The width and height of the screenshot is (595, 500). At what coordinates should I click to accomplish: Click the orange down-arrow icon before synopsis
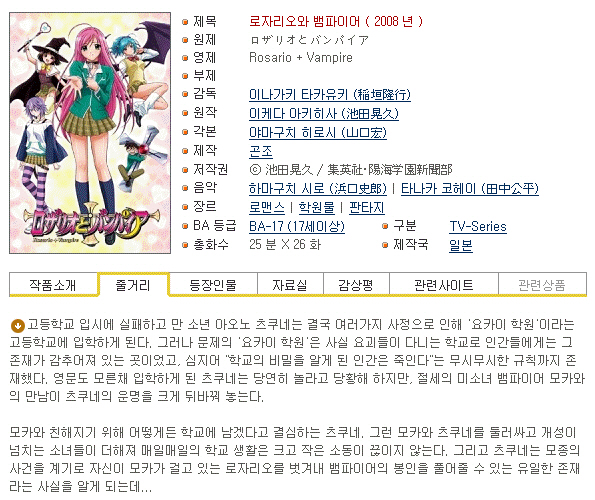17,325
